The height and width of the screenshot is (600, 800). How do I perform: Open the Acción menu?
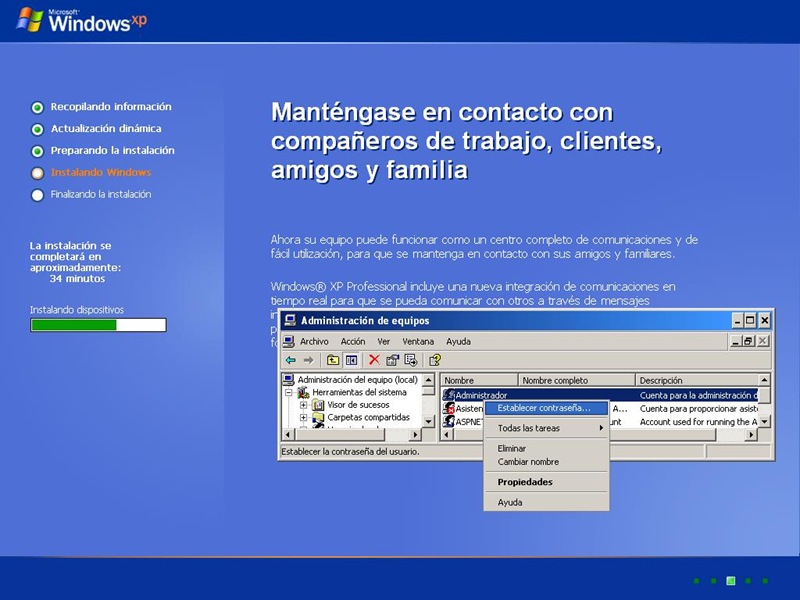tap(353, 341)
